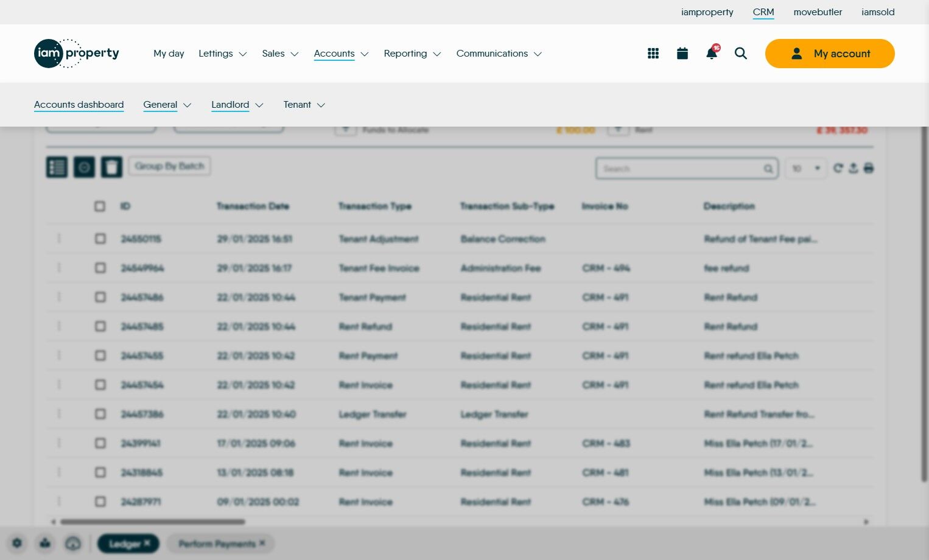The width and height of the screenshot is (929, 560).
Task: Select the checkbox for transaction 24399141
Action: [100, 443]
